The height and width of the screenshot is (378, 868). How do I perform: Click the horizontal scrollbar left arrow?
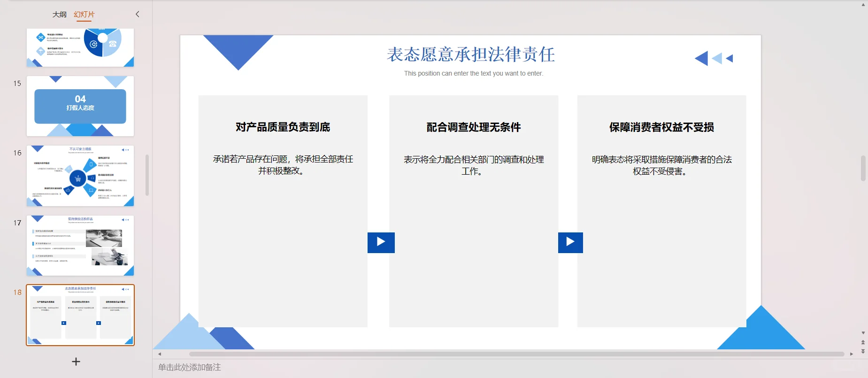[160, 354]
